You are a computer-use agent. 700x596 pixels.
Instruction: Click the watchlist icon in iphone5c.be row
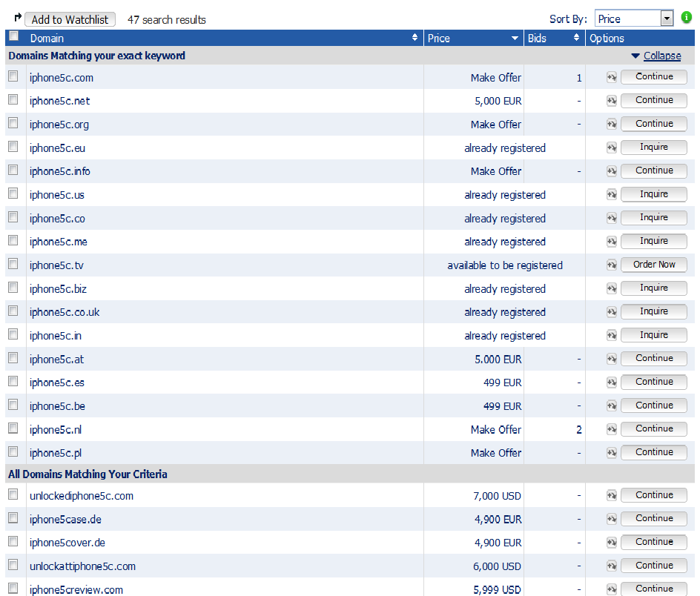click(x=612, y=406)
